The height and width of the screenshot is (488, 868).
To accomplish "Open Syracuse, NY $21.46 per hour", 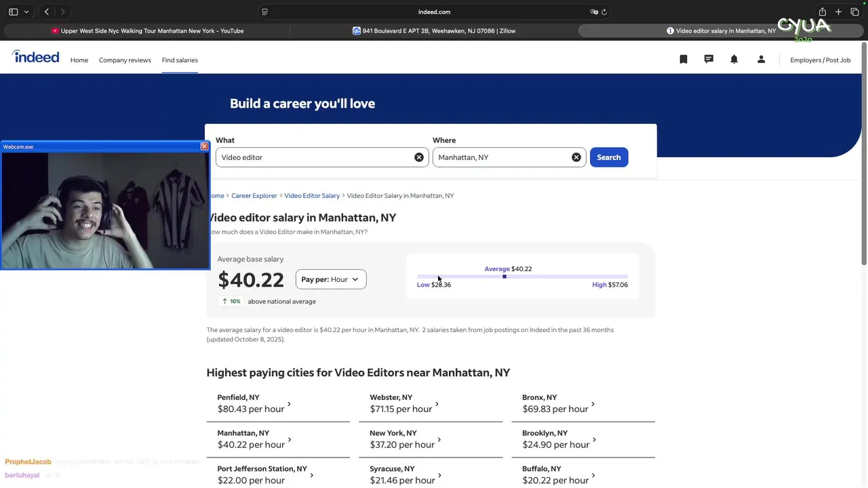I will click(x=431, y=474).
